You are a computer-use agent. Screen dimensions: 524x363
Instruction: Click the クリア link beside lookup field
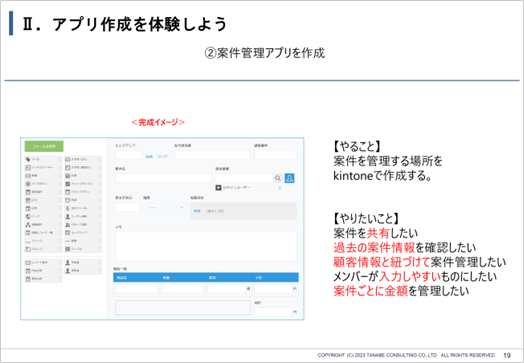coord(162,156)
